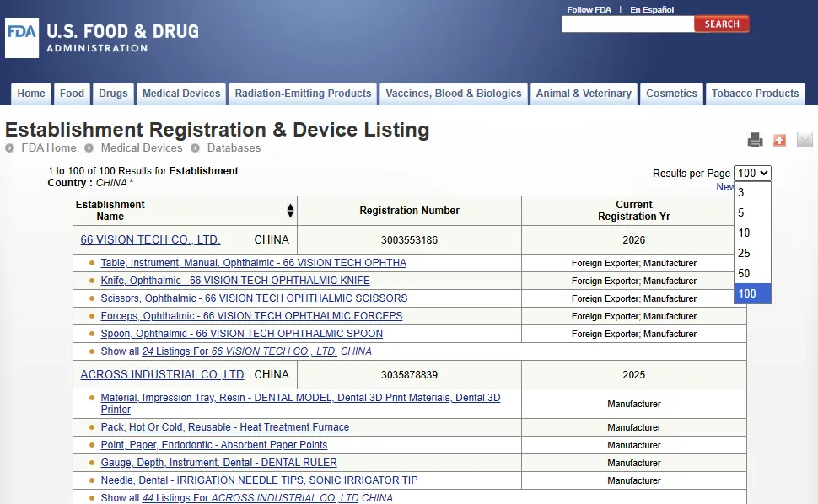Viewport: 818px width, 504px height.
Task: Open the 66 VISION TECH CO., LTD. link
Action: [150, 240]
